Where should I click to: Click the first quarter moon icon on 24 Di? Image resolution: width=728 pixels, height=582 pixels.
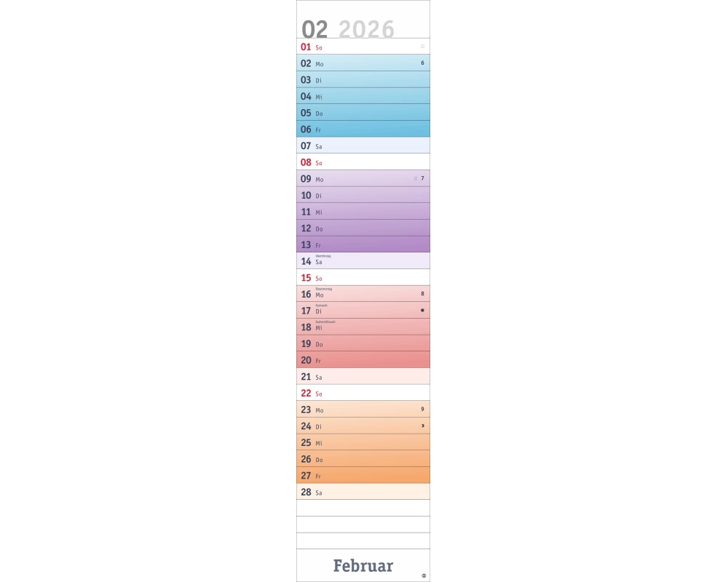(422, 426)
